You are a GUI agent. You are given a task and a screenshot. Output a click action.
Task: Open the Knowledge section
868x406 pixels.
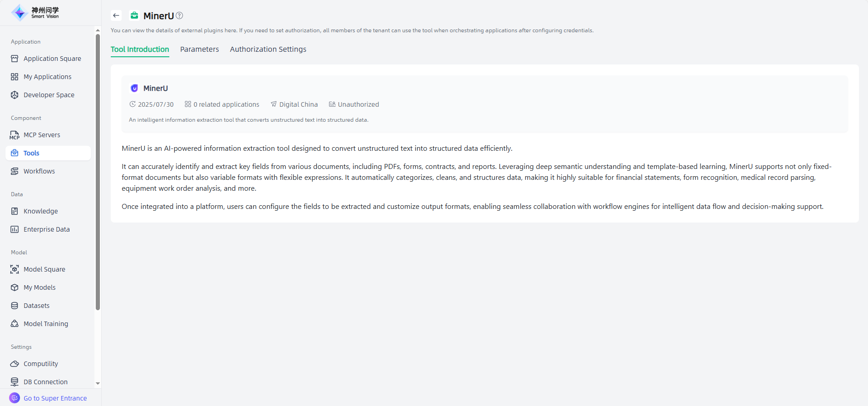[x=40, y=211]
